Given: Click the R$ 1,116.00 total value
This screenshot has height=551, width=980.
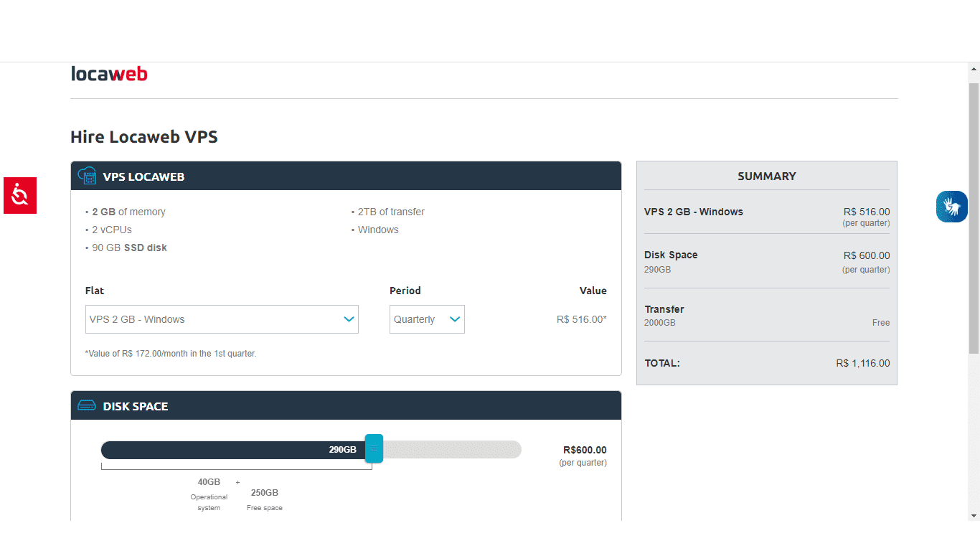Looking at the screenshot, I should (x=863, y=363).
